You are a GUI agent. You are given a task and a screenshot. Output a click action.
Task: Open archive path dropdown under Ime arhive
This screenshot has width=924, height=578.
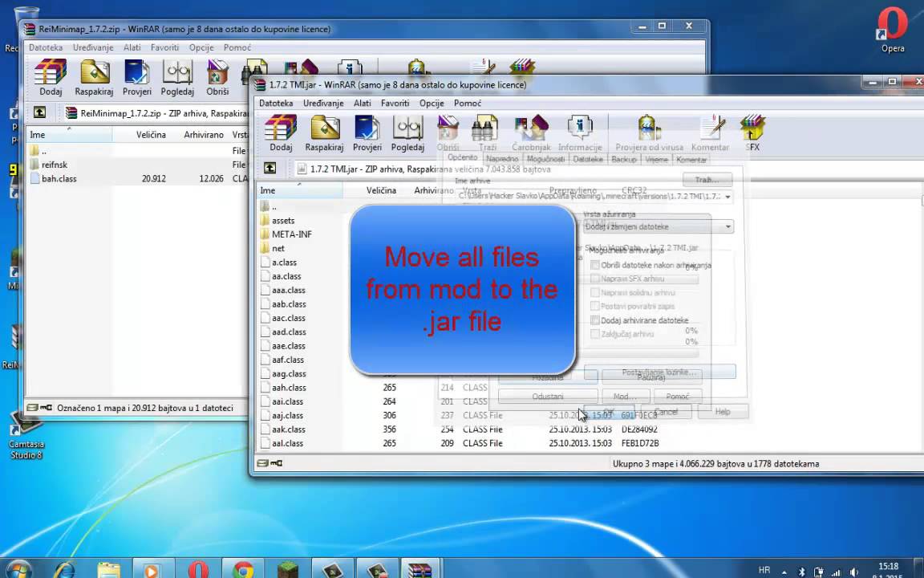(x=727, y=197)
